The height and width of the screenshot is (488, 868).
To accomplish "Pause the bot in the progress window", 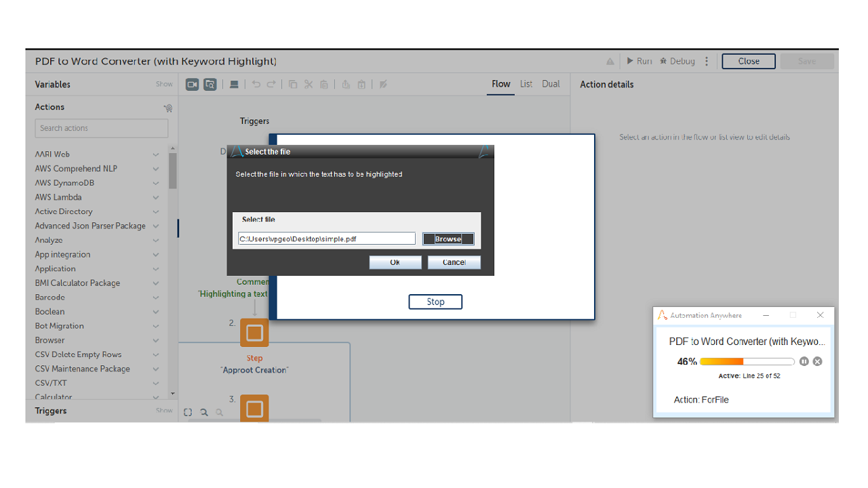I will (804, 361).
